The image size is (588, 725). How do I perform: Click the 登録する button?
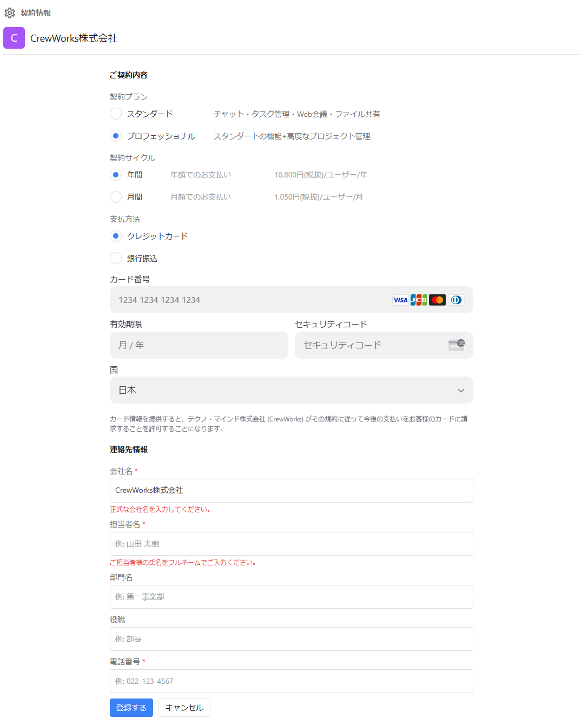tap(131, 708)
